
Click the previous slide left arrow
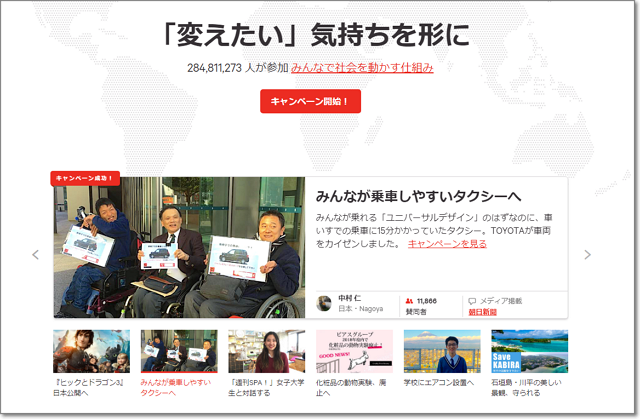pos(36,254)
